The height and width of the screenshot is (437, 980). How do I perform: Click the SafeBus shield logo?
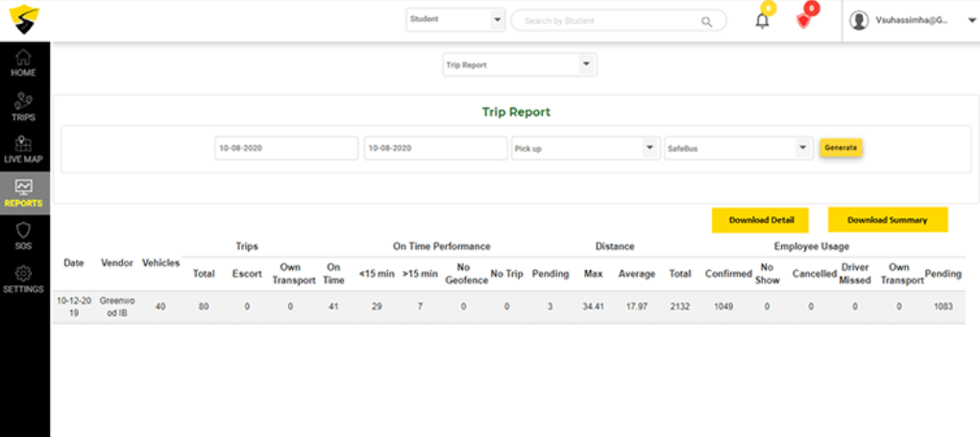pyautogui.click(x=24, y=19)
